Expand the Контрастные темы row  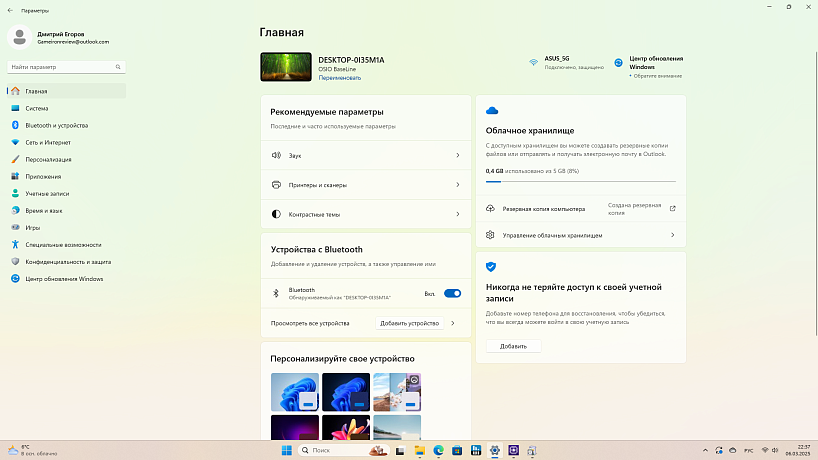tap(365, 214)
